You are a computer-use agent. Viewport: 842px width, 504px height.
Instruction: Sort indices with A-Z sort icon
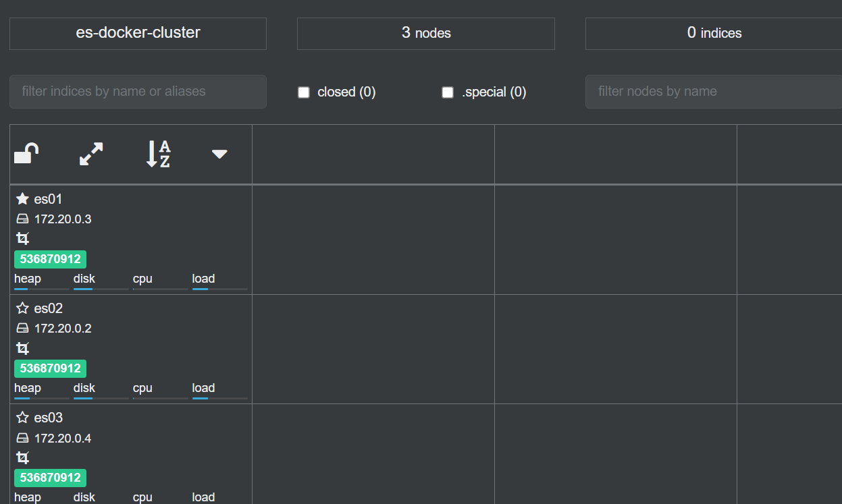point(158,154)
